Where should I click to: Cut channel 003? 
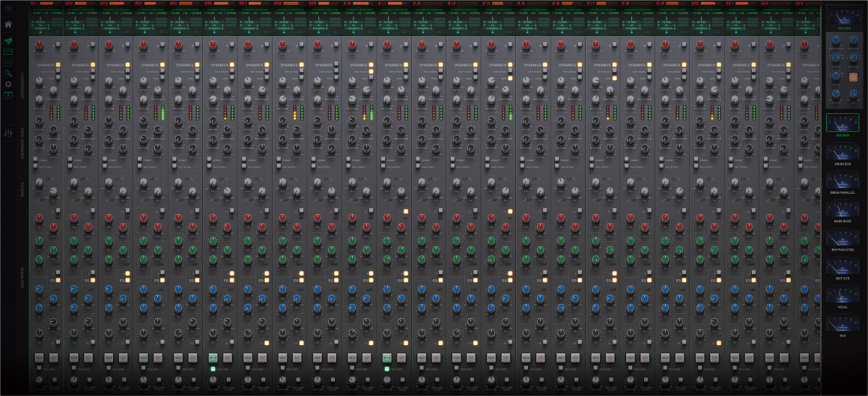coord(123,358)
